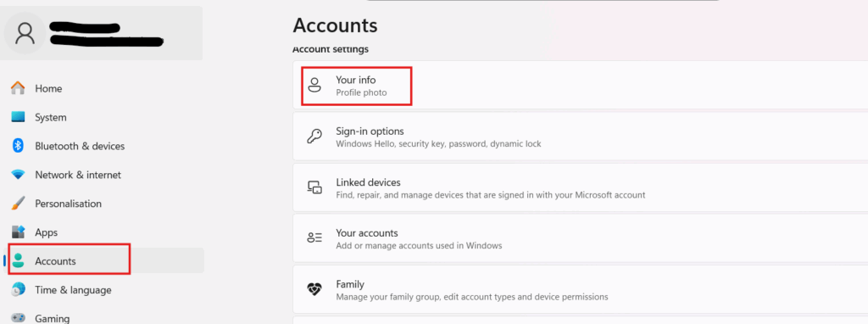
Task: Open Gaming settings label
Action: tap(52, 319)
